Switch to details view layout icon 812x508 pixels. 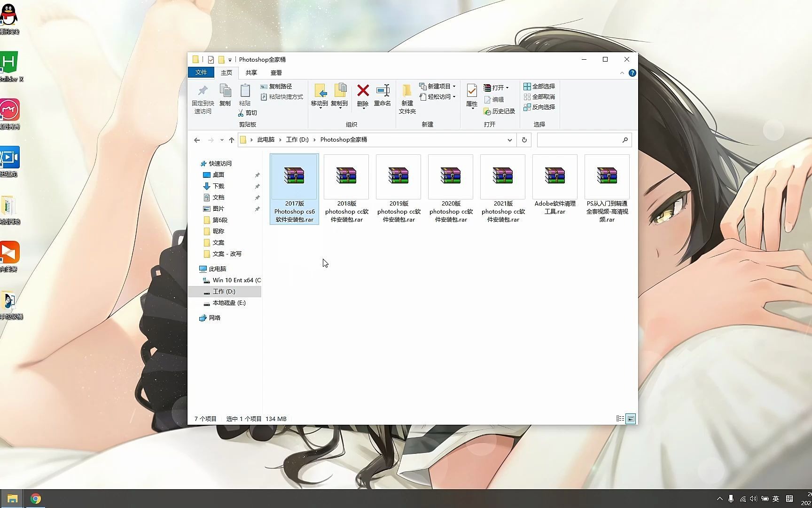[620, 419]
